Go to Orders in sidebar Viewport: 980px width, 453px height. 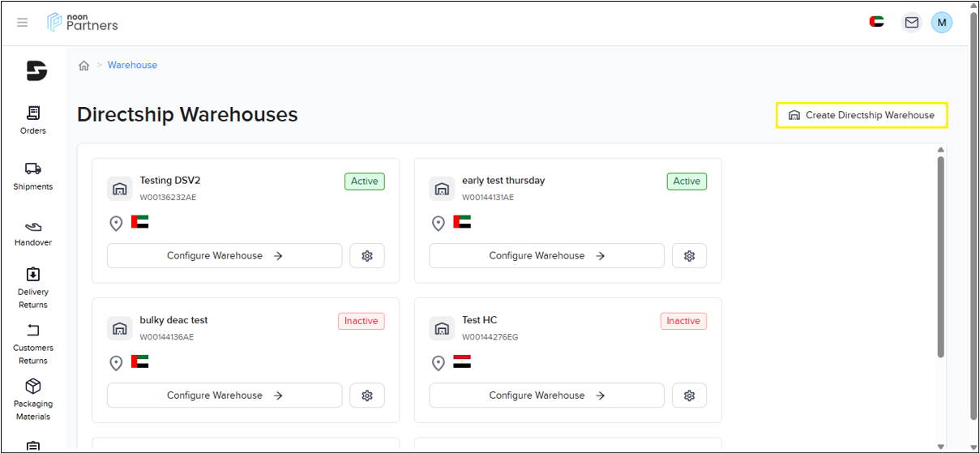33,120
